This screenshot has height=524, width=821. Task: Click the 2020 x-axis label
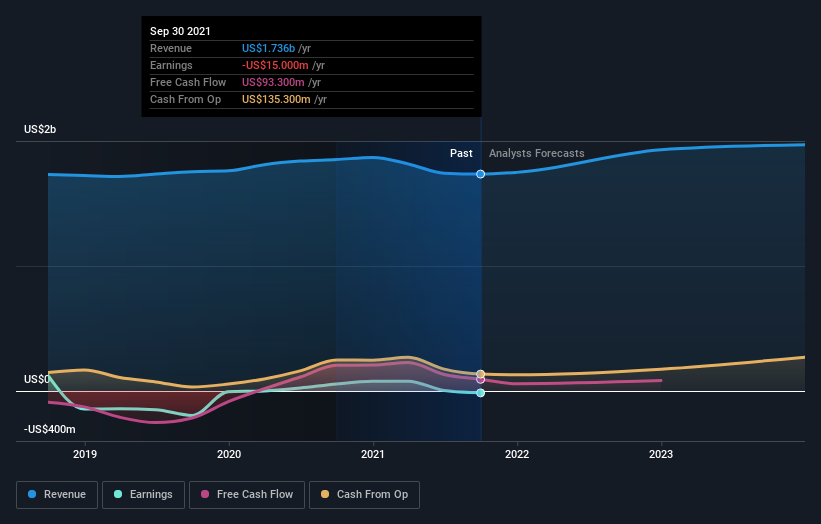pyautogui.click(x=229, y=454)
